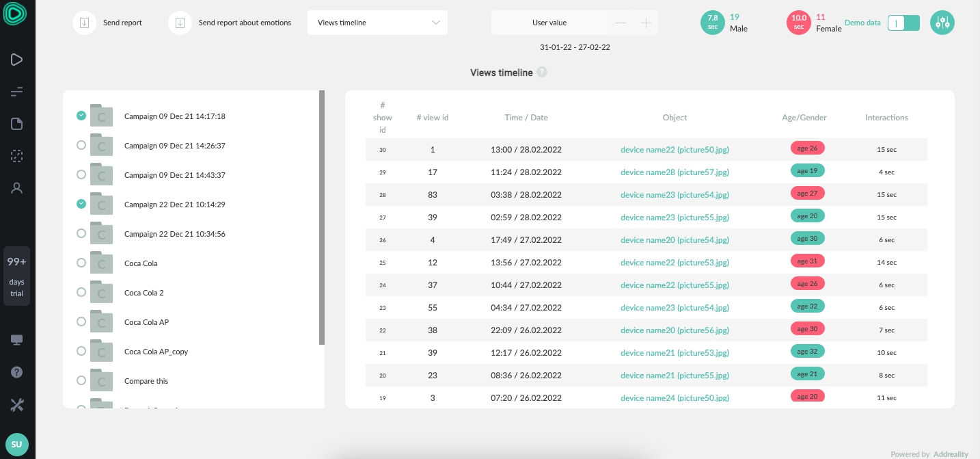980x459 pixels.
Task: Click the User value field
Action: coord(549,23)
